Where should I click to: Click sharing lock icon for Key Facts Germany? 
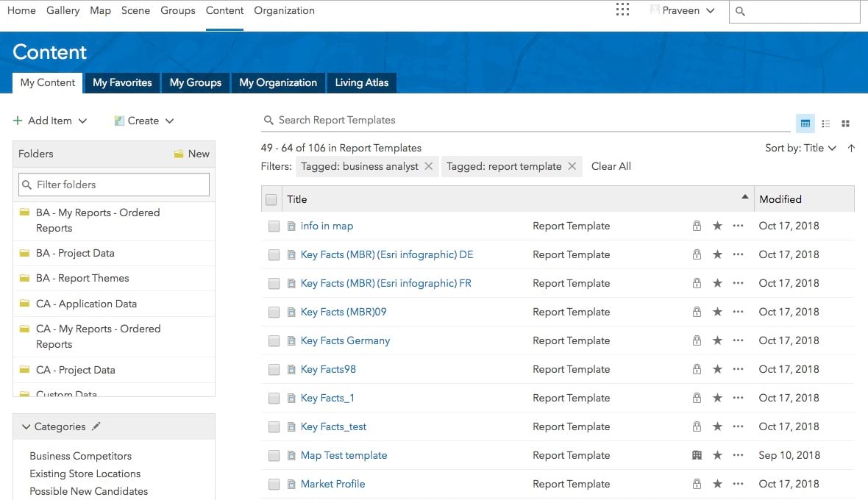697,340
